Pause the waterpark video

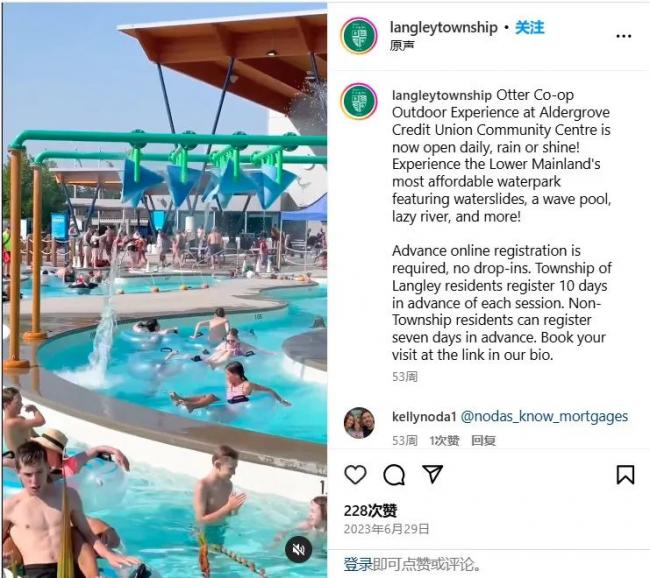point(165,290)
